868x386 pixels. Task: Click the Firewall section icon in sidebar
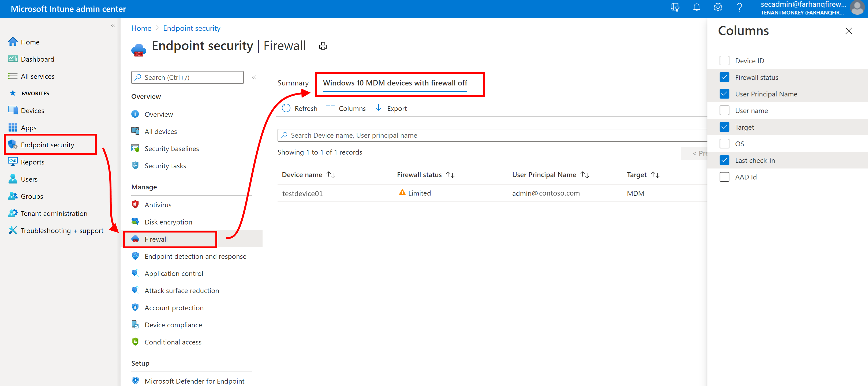pos(135,239)
